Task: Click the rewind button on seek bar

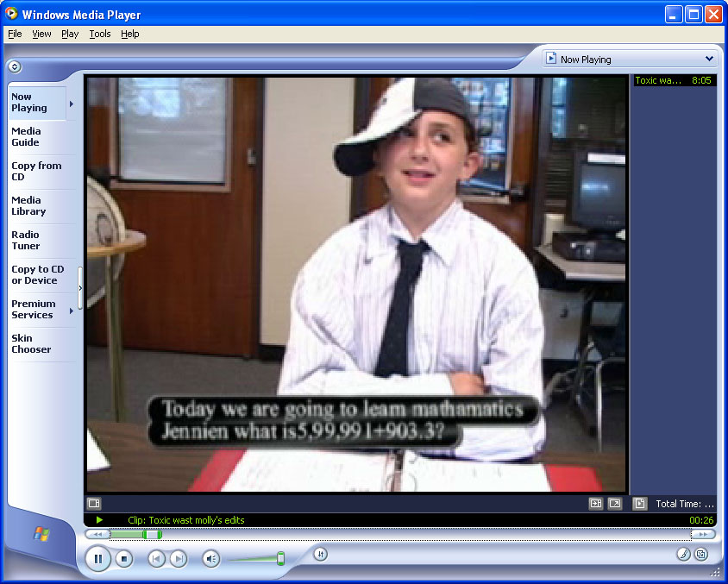Action: coord(97,534)
